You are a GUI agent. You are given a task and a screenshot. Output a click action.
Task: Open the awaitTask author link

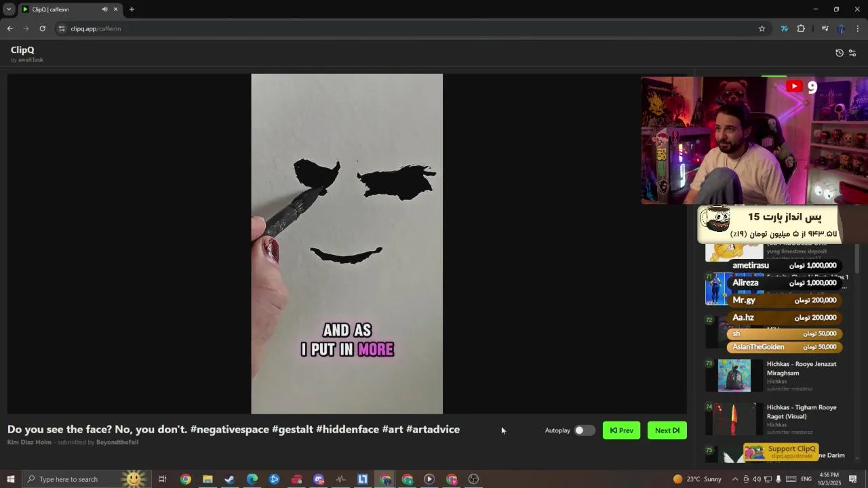tap(31, 60)
